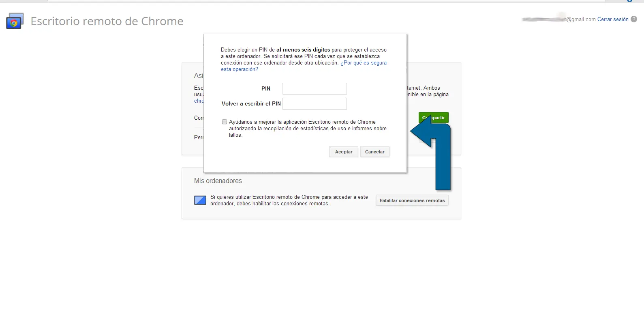Viewport: 644px width, 323px height.
Task: Click the 'Volver a escribir el PIN' label
Action: 251,103
